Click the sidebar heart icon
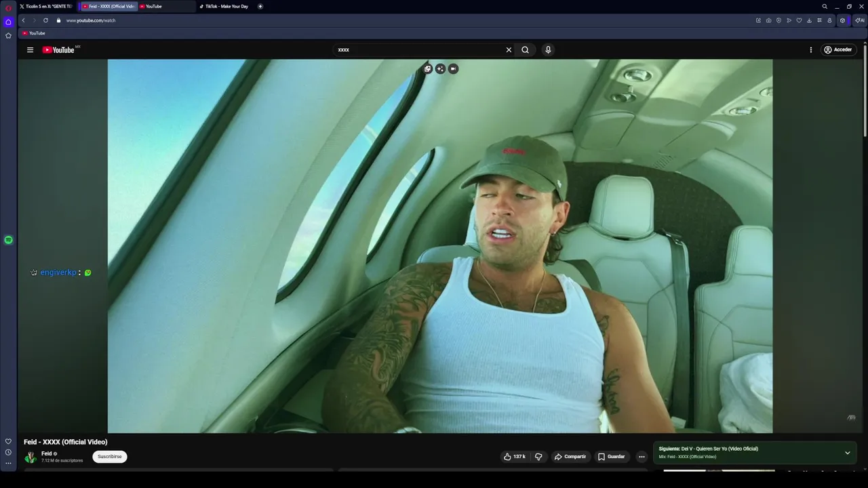868x488 pixels. (8, 441)
